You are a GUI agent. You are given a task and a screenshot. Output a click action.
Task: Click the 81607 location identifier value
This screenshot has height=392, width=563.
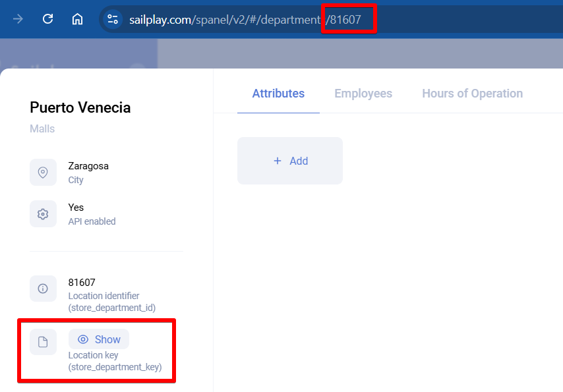(x=82, y=283)
